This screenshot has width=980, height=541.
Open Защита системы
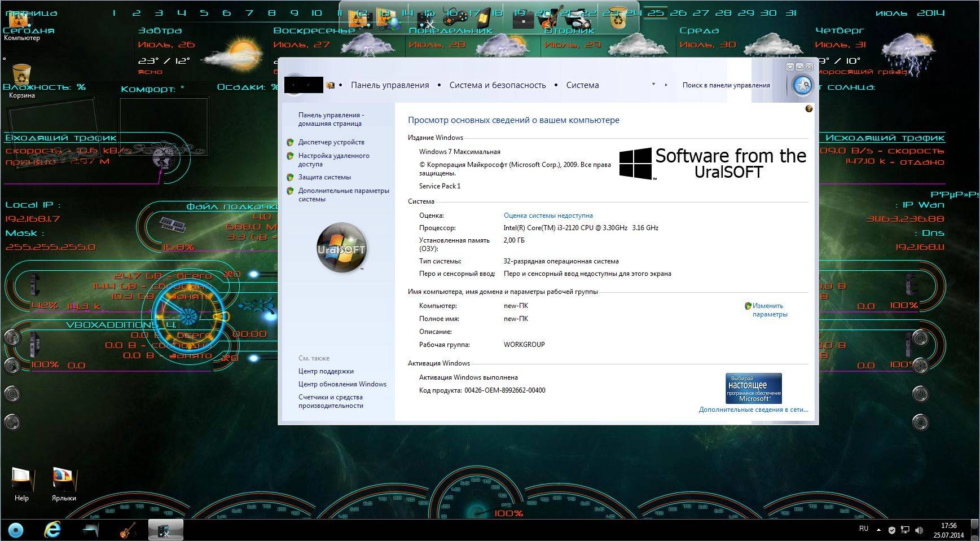point(324,177)
